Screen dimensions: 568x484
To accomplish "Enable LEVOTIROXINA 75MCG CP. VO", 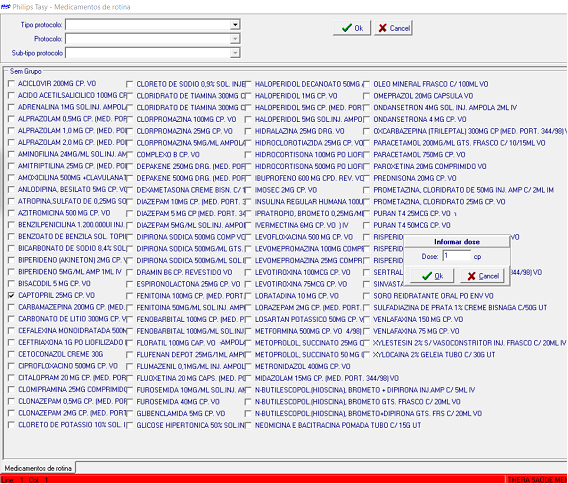I will (248, 284).
